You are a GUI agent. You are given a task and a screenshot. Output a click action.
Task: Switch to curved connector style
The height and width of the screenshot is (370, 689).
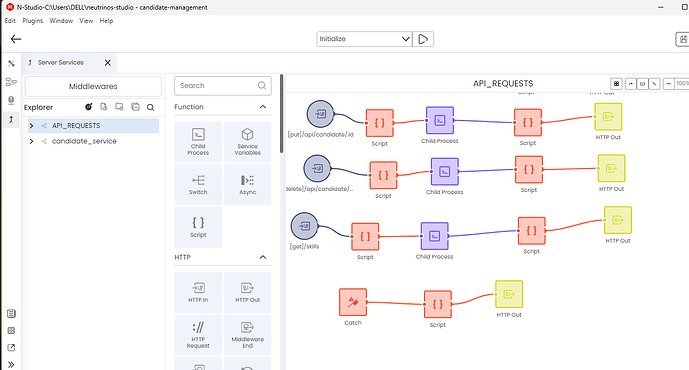tap(631, 83)
